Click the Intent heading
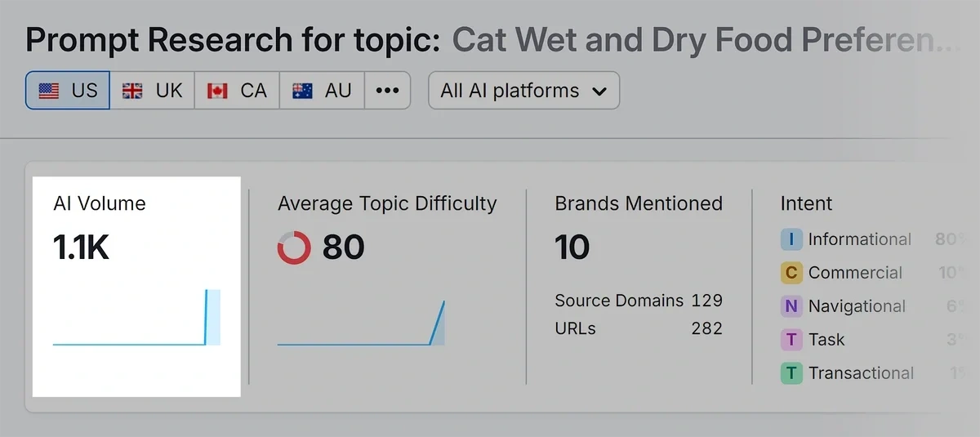Screen dimensions: 980x437 pyautogui.click(x=807, y=203)
